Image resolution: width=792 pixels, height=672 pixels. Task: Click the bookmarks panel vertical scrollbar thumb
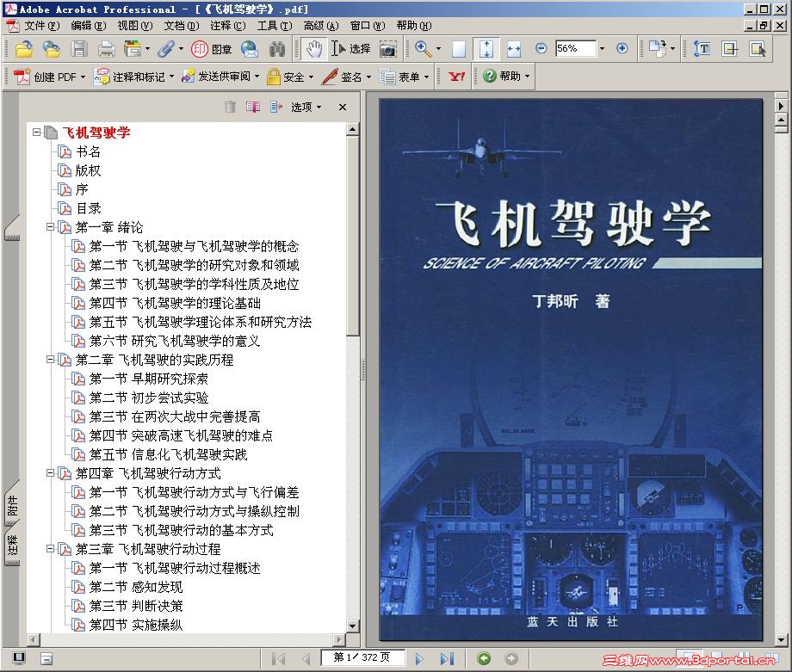click(353, 236)
